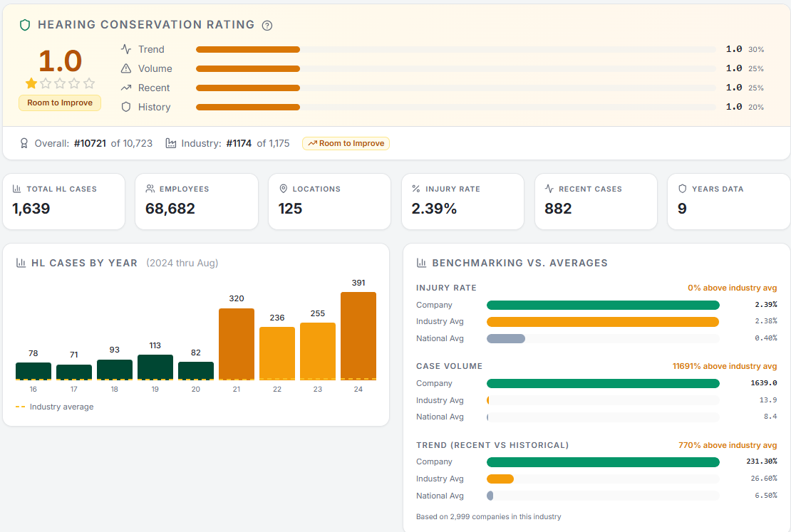Click the Trend pulse icon
This screenshot has width=791, height=532.
point(126,49)
